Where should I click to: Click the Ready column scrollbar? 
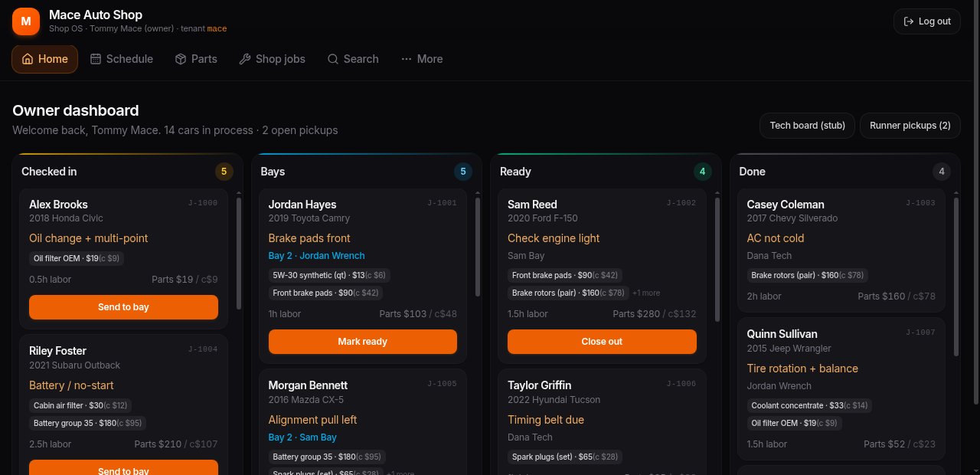(717, 259)
